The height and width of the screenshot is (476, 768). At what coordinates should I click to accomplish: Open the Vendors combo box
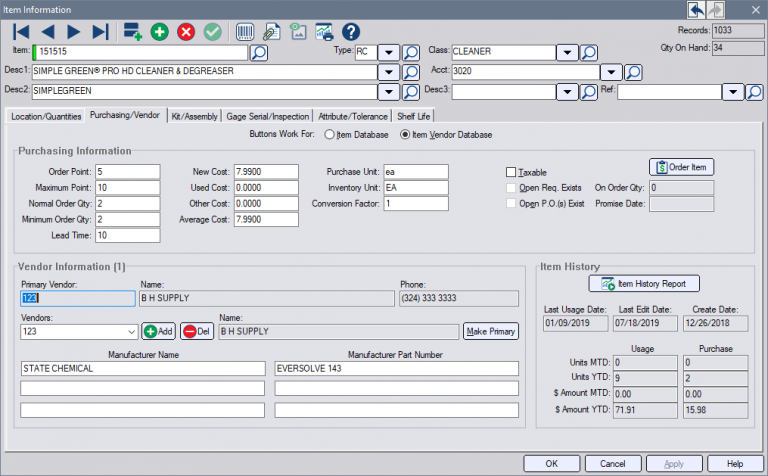(132, 331)
